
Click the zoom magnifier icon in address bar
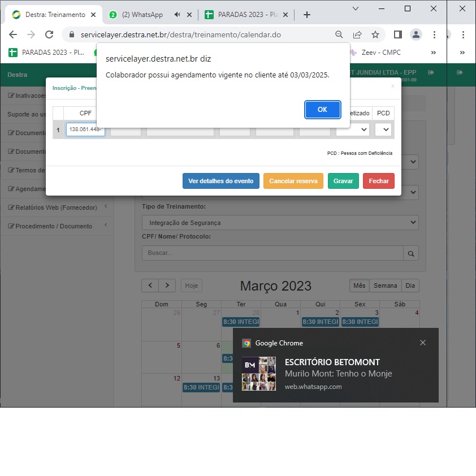pos(339,34)
